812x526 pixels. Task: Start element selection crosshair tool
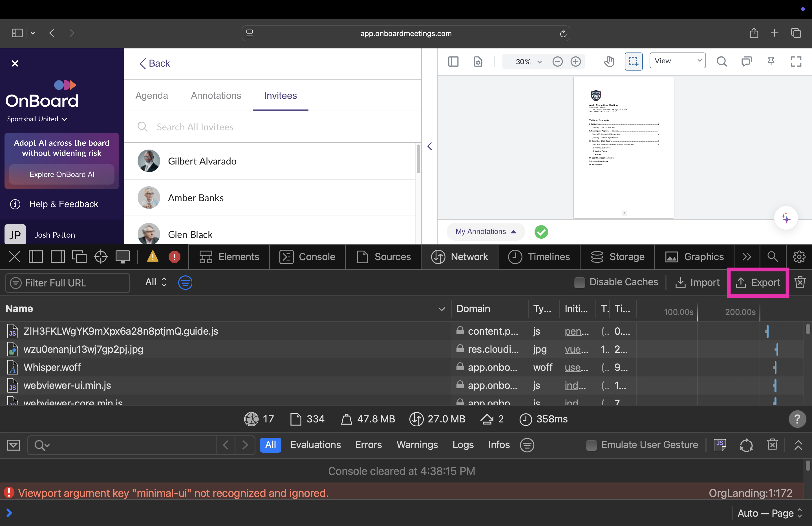click(x=101, y=257)
